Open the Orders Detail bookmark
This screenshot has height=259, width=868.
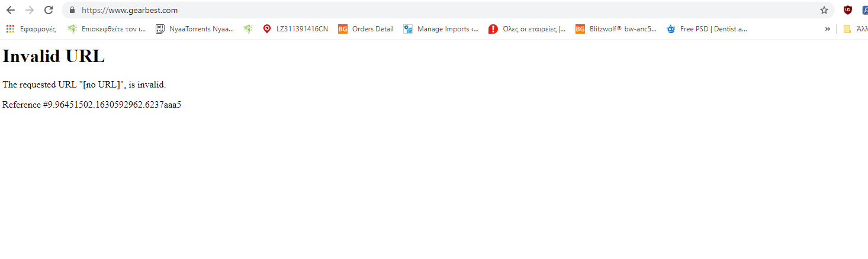[x=366, y=29]
